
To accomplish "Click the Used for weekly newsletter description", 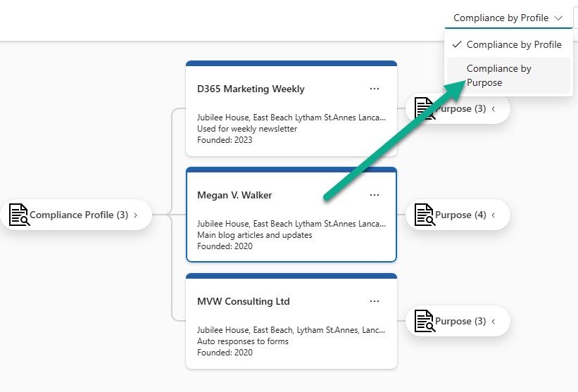I will 247,129.
